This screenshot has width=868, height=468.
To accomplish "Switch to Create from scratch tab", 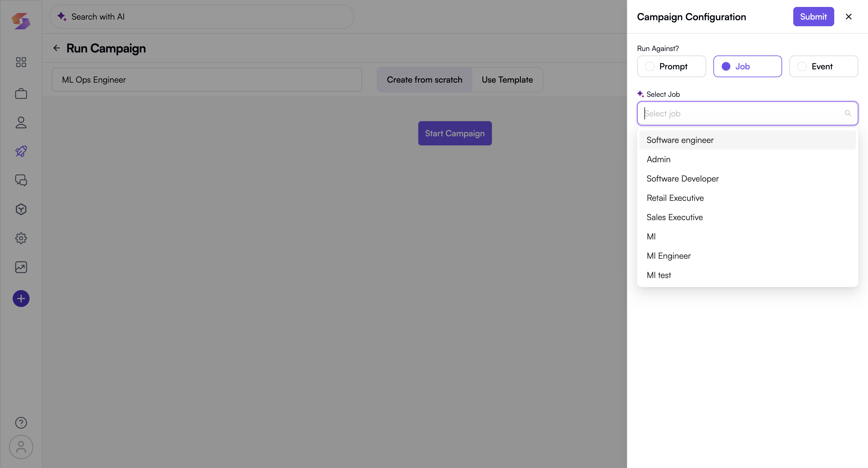I will pyautogui.click(x=424, y=80).
